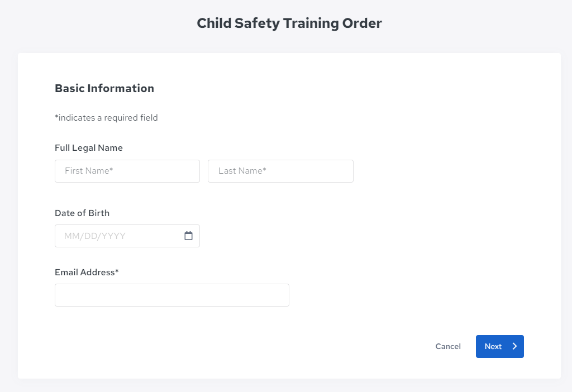Click the Full Legal Name label
This screenshot has height=392, width=572.
click(x=89, y=147)
